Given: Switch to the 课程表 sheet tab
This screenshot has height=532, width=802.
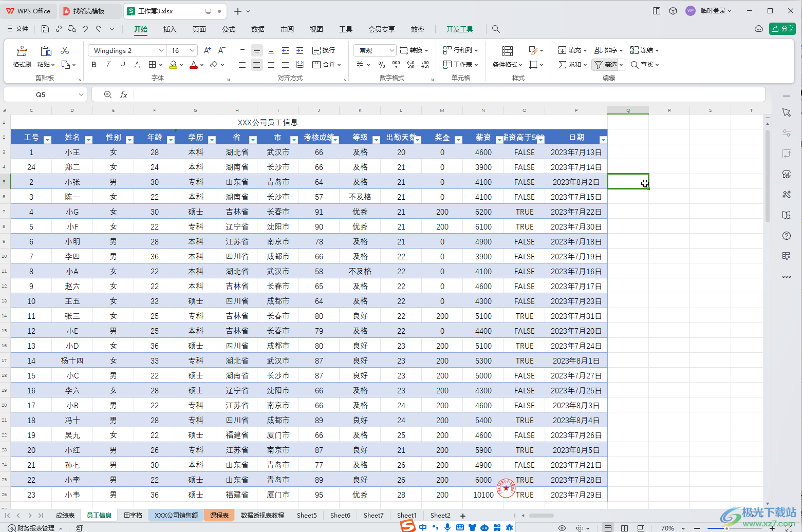Looking at the screenshot, I should click(219, 515).
